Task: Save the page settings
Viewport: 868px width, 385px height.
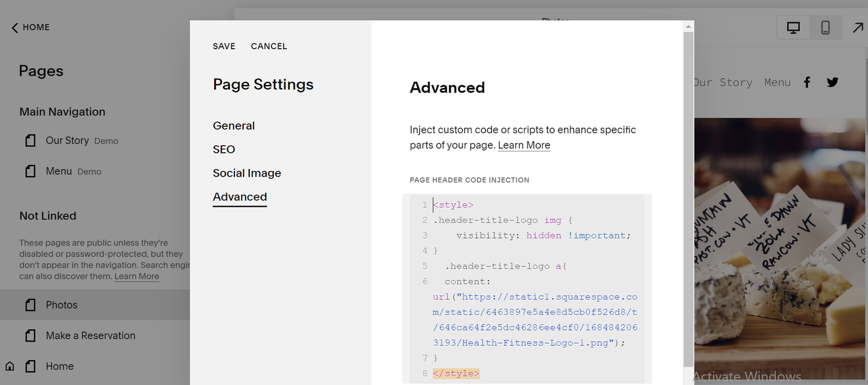Action: pyautogui.click(x=224, y=46)
